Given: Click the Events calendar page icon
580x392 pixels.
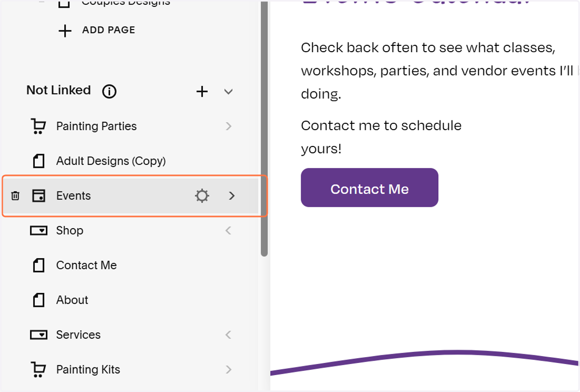Looking at the screenshot, I should pos(39,196).
